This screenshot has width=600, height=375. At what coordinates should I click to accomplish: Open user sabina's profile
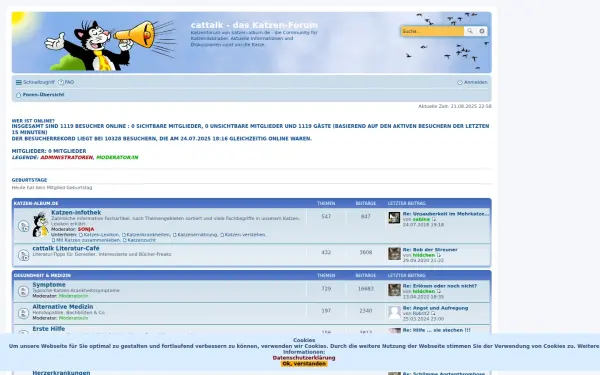421,219
